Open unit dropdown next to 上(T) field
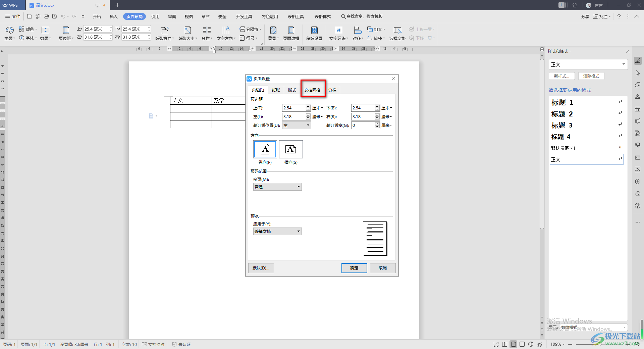Viewport: 644px width, 349px height. (x=318, y=108)
